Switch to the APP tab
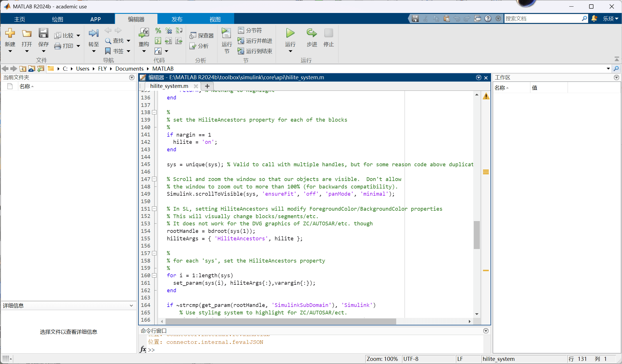 [x=95, y=19]
